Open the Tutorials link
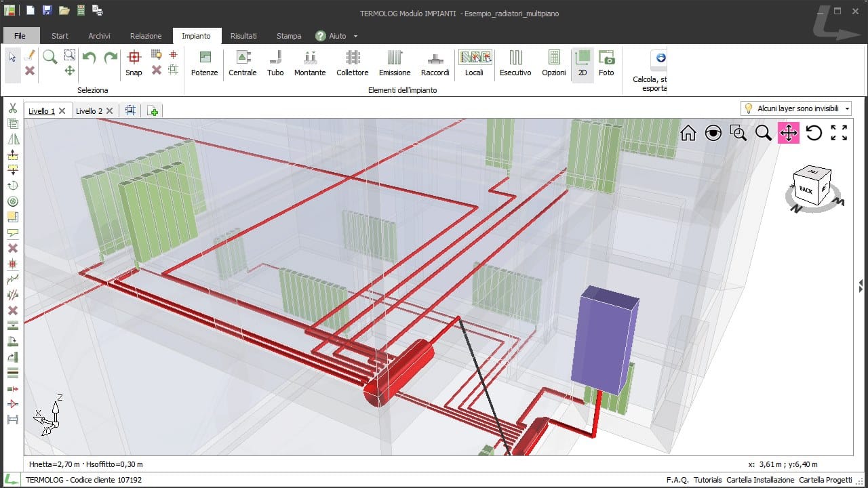The image size is (868, 488). pos(707,480)
